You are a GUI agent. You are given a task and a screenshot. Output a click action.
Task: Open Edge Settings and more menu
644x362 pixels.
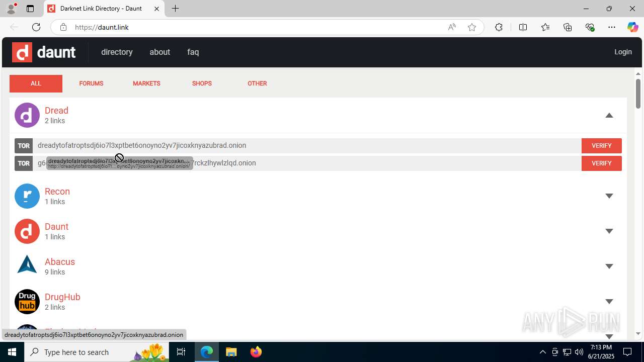click(x=612, y=27)
